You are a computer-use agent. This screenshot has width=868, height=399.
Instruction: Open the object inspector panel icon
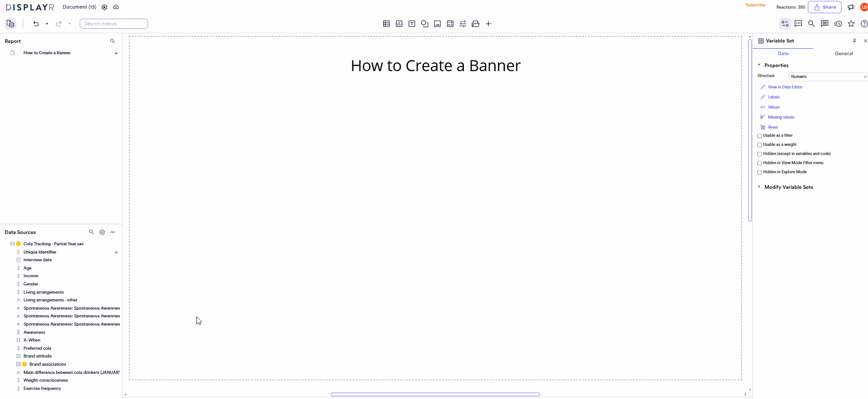pos(785,24)
